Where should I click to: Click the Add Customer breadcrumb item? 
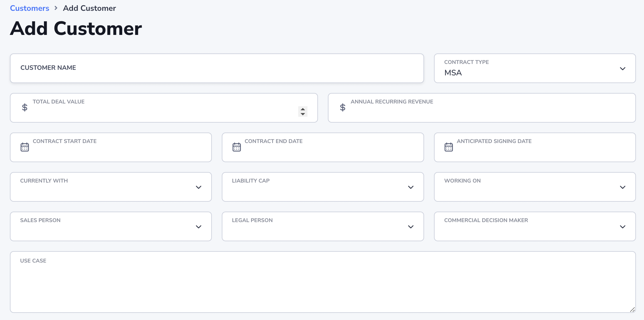(x=89, y=8)
